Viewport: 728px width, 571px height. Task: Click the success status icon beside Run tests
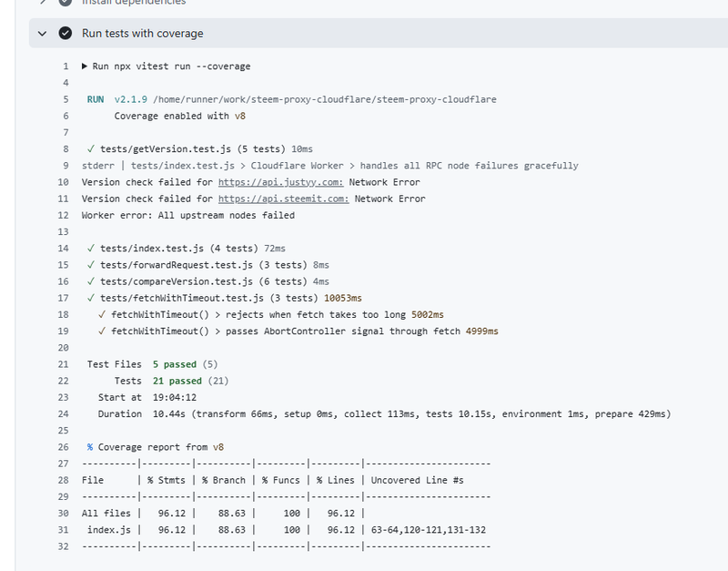(x=66, y=34)
